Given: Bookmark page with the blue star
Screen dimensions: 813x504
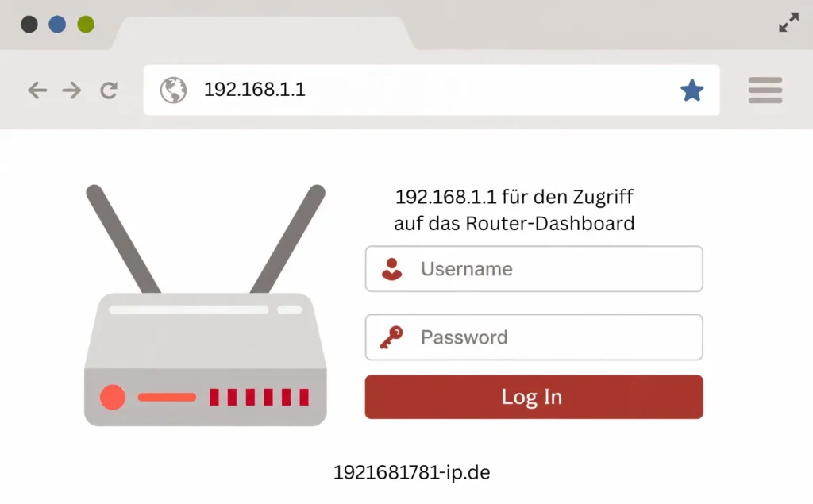Looking at the screenshot, I should 692,90.
